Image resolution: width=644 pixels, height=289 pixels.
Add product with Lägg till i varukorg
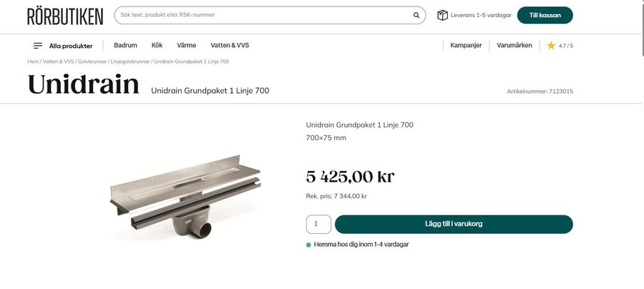click(454, 224)
